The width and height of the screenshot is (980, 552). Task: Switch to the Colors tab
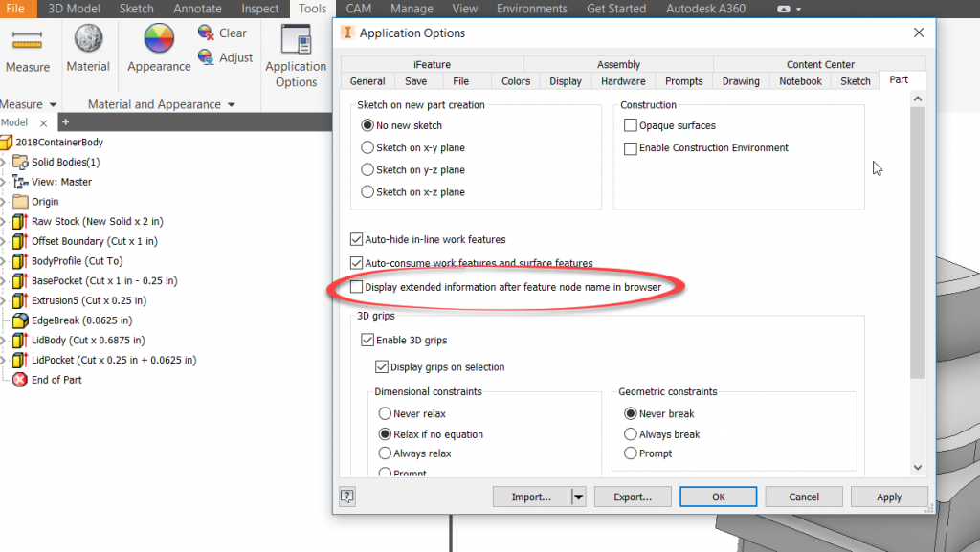(515, 81)
